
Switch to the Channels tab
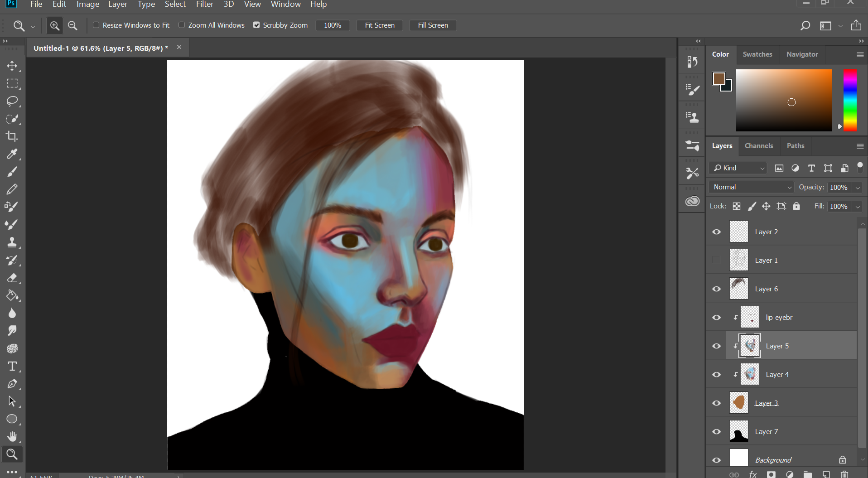(759, 146)
